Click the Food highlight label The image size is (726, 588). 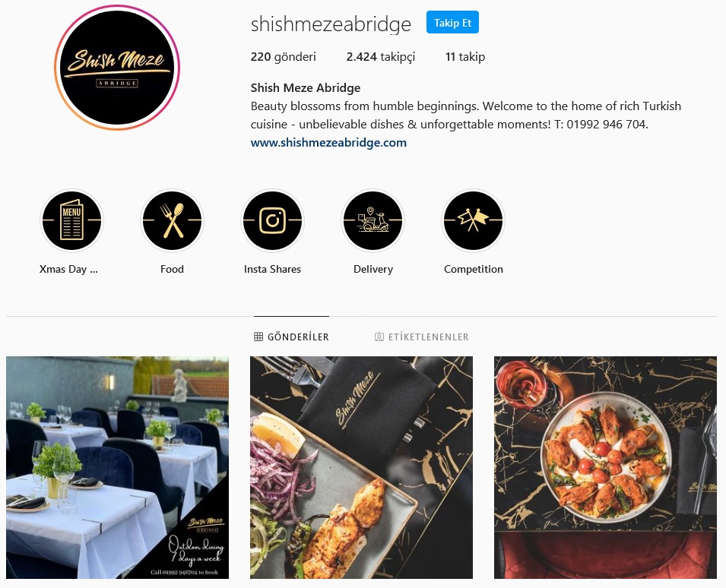172,269
